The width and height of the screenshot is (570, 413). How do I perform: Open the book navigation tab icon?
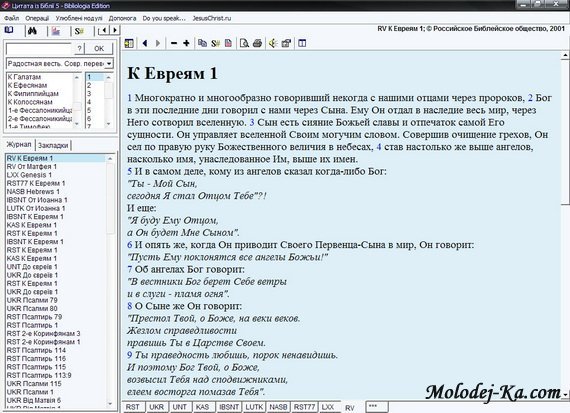(9, 30)
